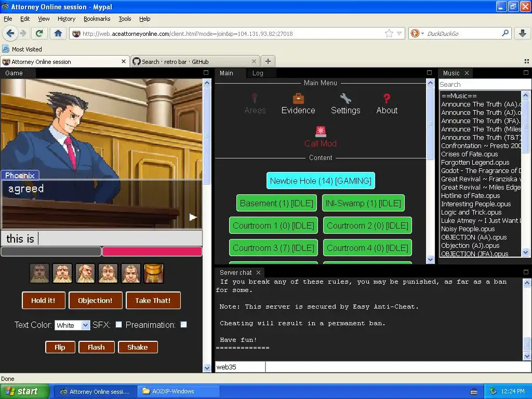Screen dimensions: 532x399
Task: Click the Flash button
Action: click(96, 347)
